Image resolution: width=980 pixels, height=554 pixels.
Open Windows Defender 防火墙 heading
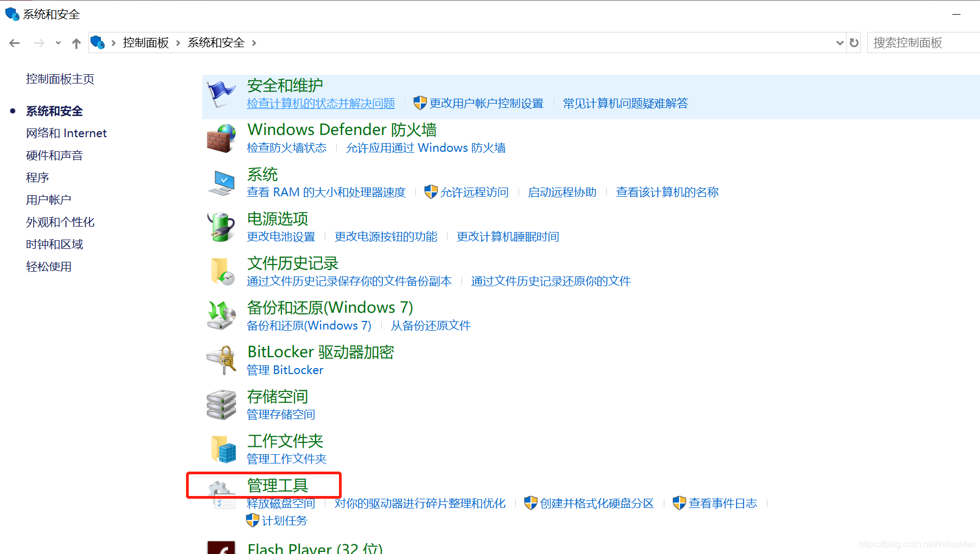(x=342, y=130)
